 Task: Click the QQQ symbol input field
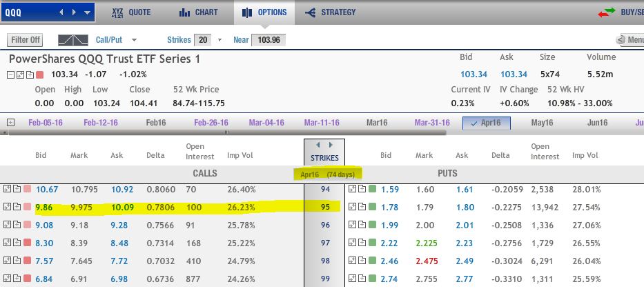point(29,12)
